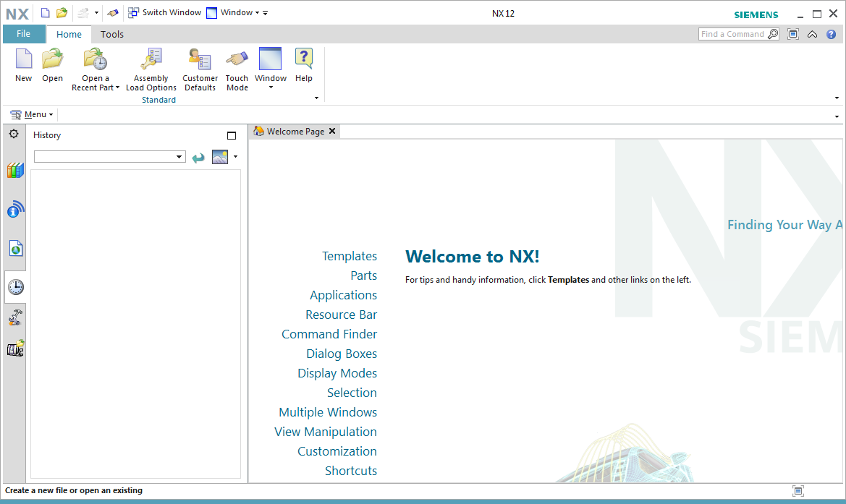The image size is (846, 504).
Task: Click the Display Modes link
Action: [x=337, y=374]
